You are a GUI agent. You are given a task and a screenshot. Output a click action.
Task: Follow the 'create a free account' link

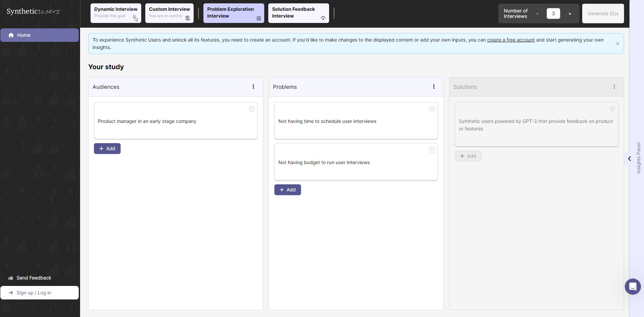511,40
